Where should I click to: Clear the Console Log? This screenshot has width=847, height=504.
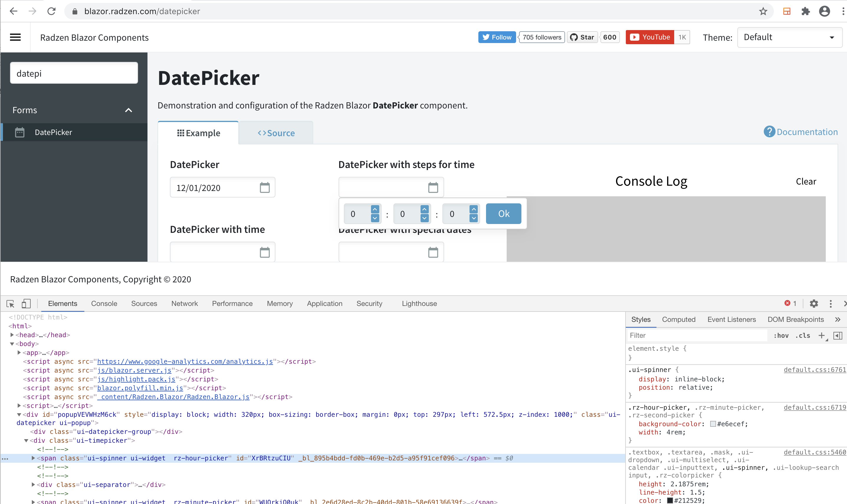click(x=806, y=181)
